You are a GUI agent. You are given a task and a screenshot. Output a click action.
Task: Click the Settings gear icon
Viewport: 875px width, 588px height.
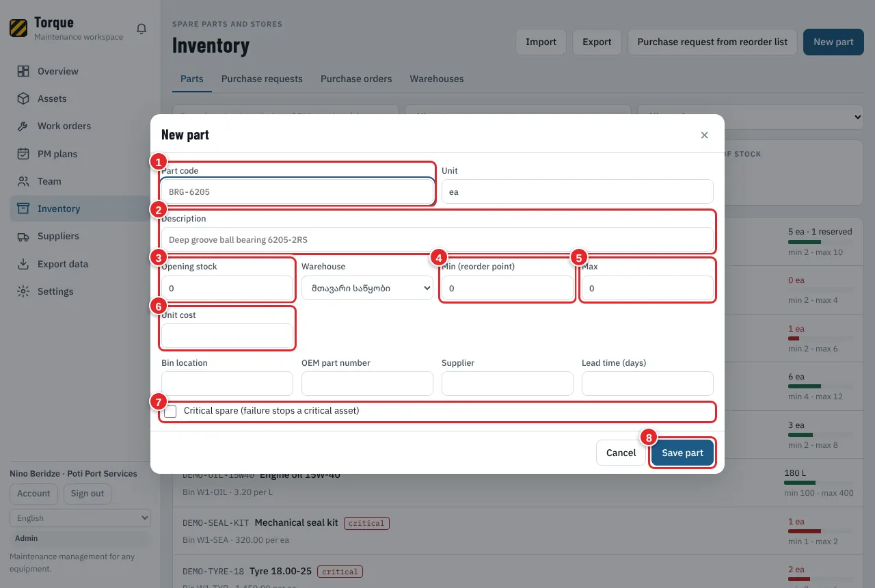point(23,291)
